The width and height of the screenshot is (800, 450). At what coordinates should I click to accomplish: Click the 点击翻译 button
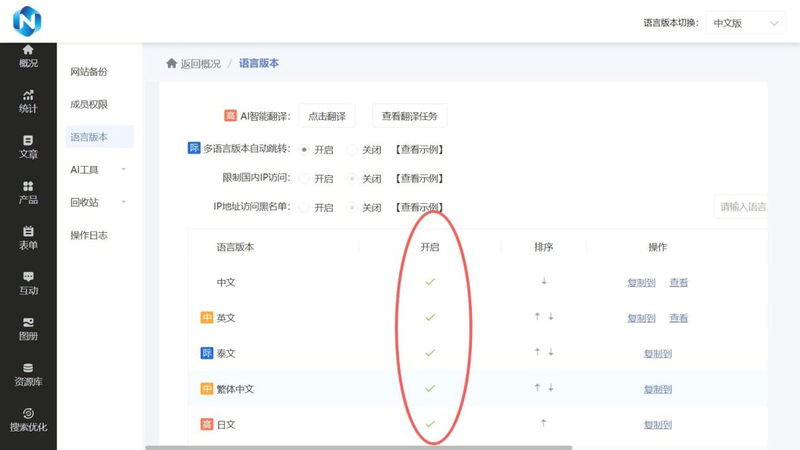click(327, 116)
